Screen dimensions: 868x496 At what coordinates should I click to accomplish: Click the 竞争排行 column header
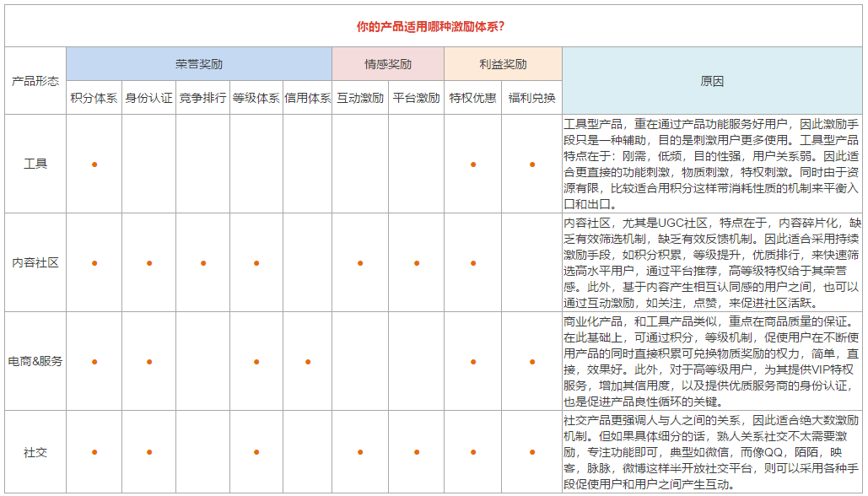[202, 98]
